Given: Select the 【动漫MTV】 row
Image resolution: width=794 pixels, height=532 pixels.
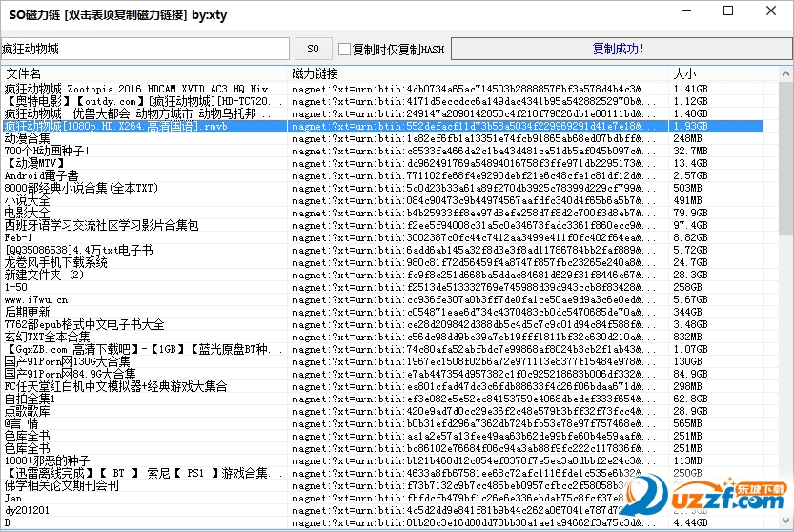Looking at the screenshot, I should [x=382, y=163].
